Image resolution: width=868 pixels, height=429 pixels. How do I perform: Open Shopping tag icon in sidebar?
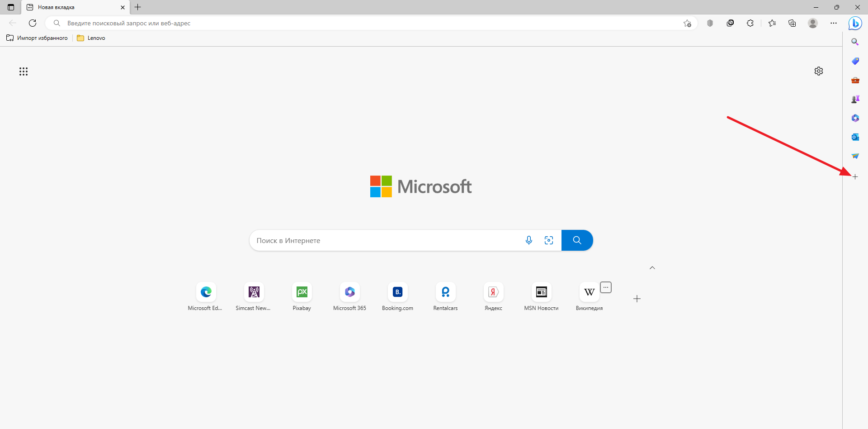pos(855,61)
